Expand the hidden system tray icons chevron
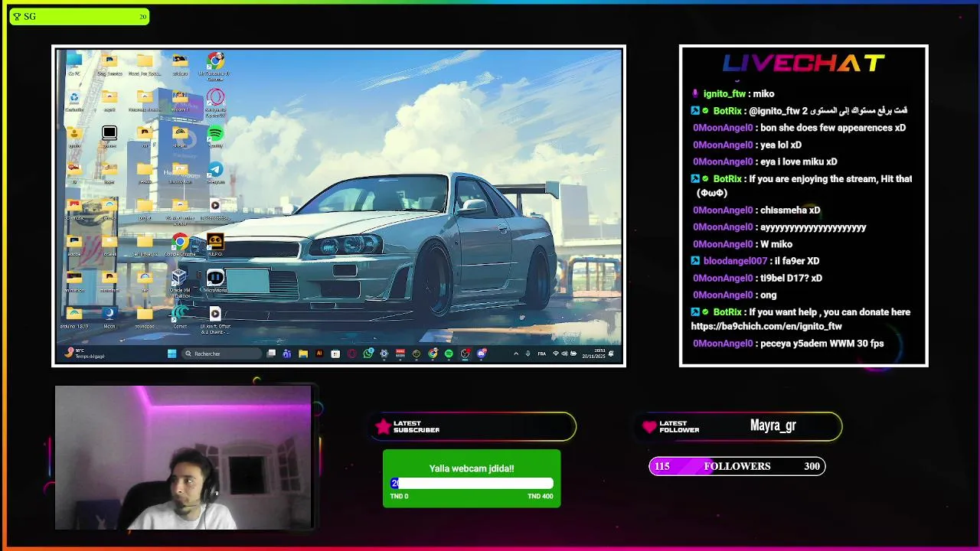Screen dimensions: 980x551 516,354
